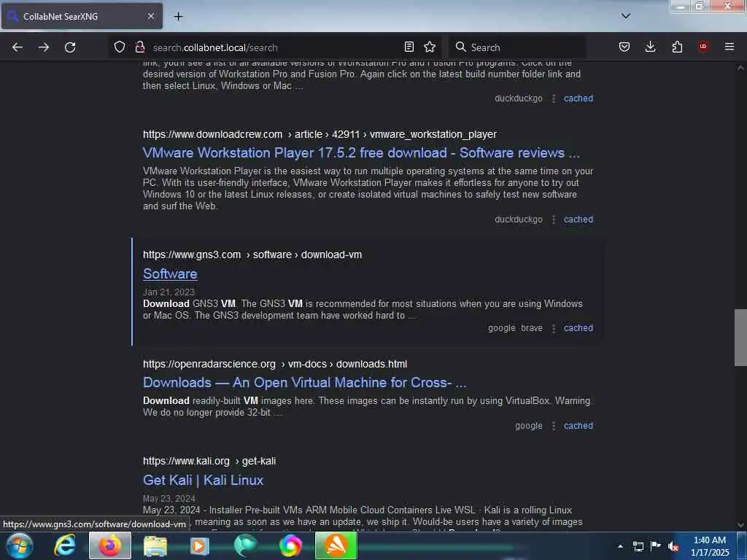Click the https://www.downloadcrew.com URL text

pos(212,134)
